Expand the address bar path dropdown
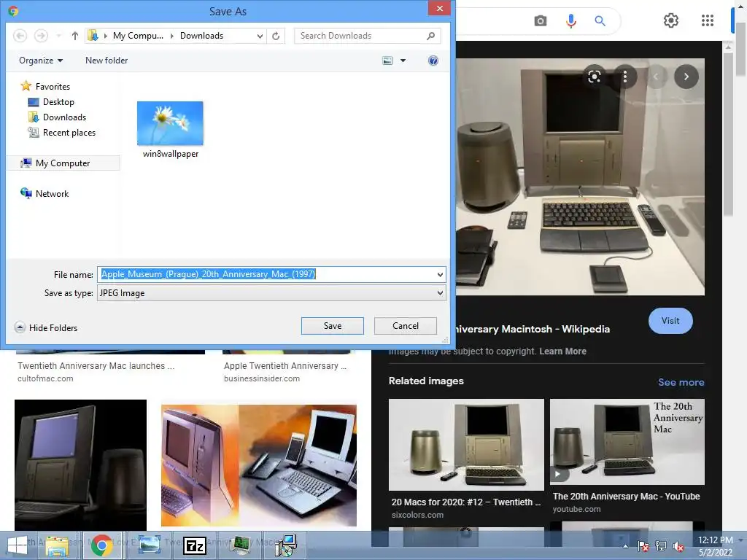Screen dimensions: 747x560 point(260,36)
